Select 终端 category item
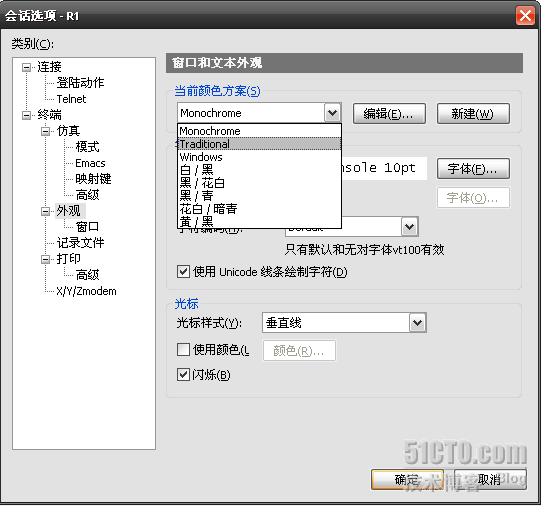 pos(49,115)
